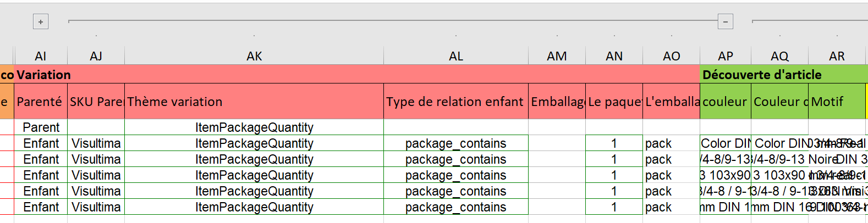Select the couleur header cell
This screenshot has height=223, width=868.
point(726,102)
